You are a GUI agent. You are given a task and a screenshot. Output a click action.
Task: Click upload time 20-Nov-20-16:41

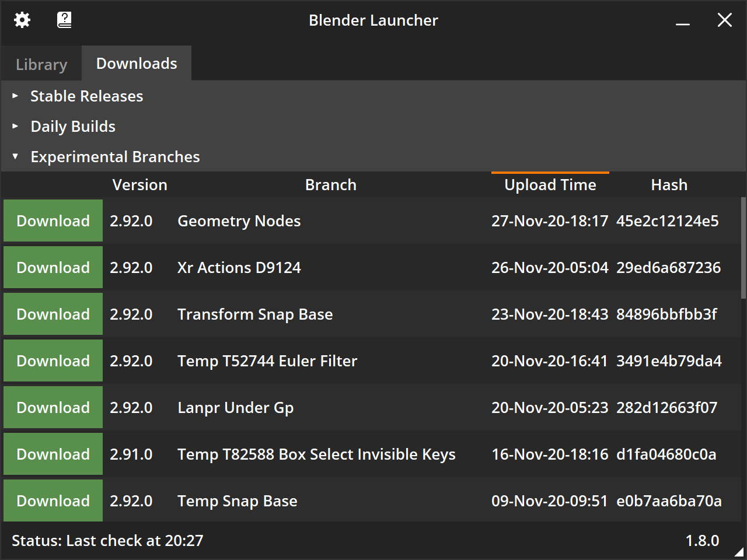550,361
